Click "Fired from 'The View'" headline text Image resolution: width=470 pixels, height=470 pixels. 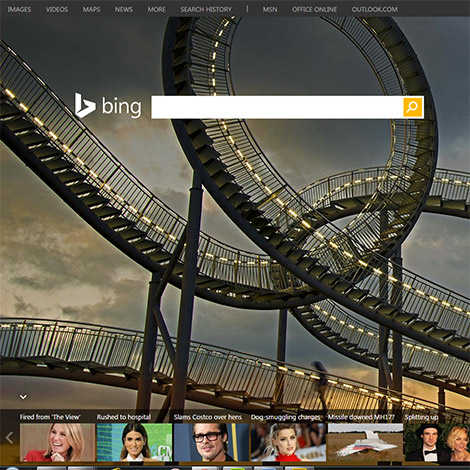coord(50,417)
